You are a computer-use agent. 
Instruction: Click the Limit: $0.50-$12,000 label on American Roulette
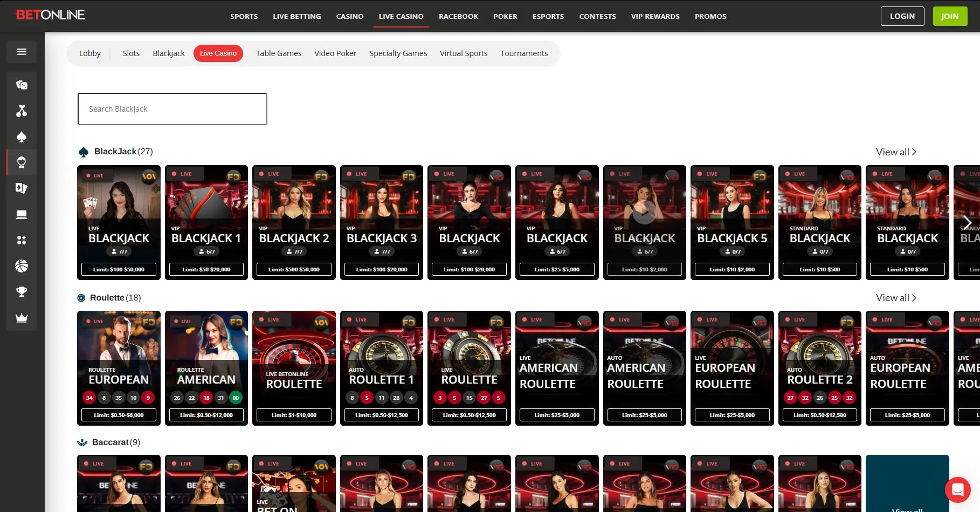click(206, 415)
